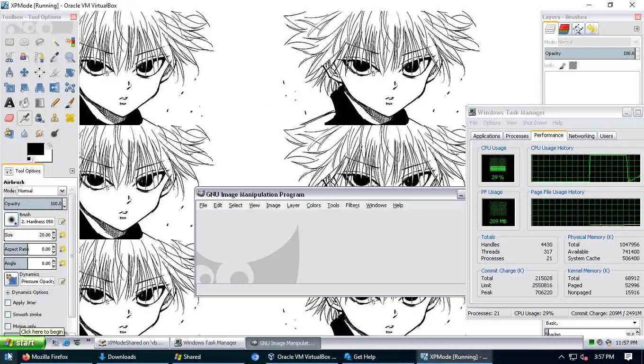644x364 pixels.
Task: Select the Perspective tool
Action: 39,88
